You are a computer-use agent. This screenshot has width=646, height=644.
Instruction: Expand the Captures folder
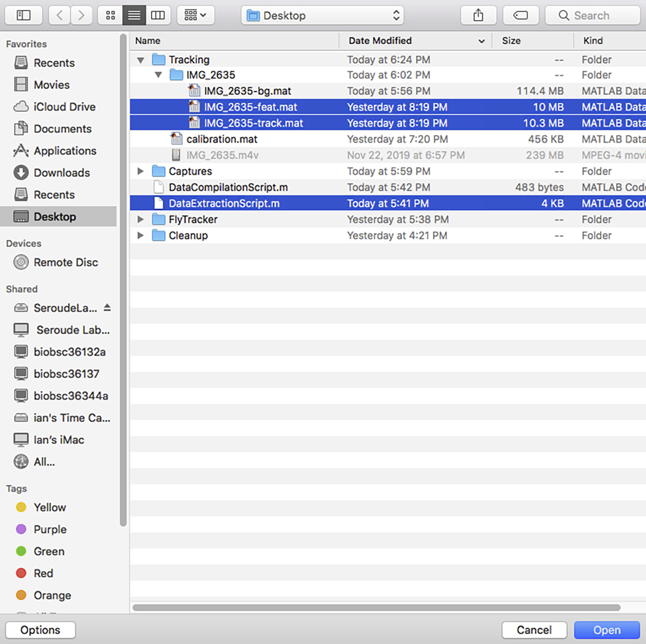pyautogui.click(x=141, y=171)
